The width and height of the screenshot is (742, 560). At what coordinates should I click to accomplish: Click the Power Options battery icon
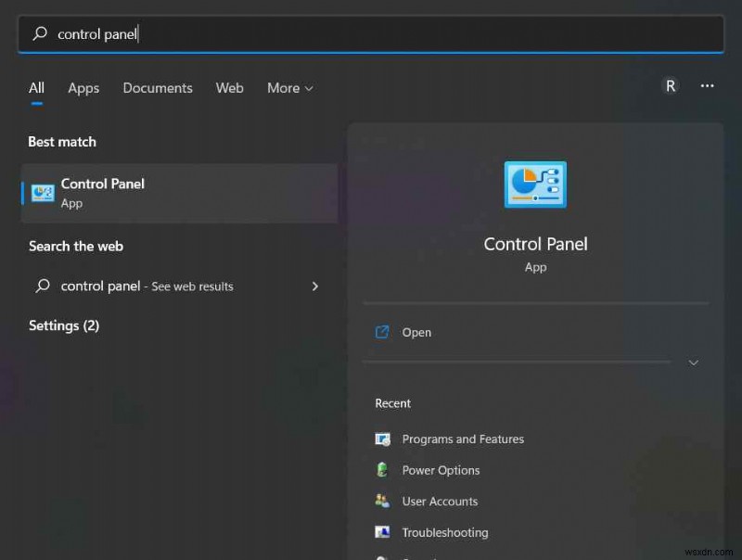382,470
